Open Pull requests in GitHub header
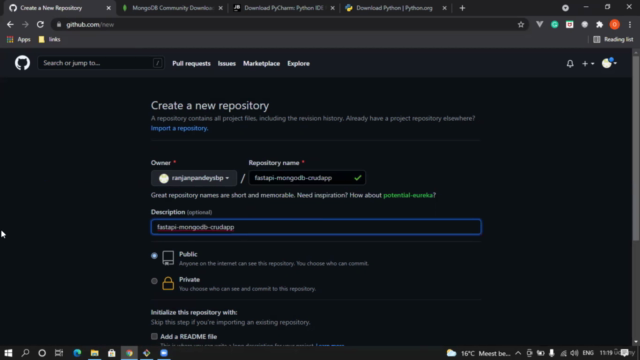640x360 pixels. (191, 64)
